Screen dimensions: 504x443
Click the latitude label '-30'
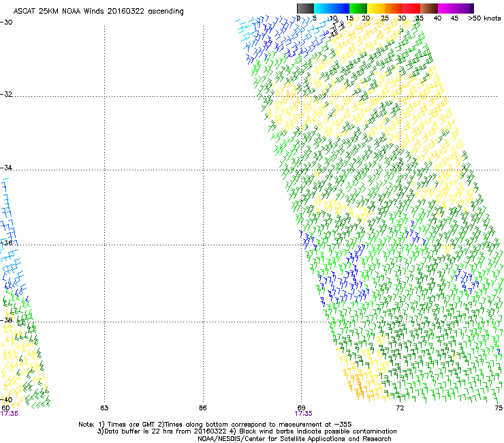click(x=6, y=22)
